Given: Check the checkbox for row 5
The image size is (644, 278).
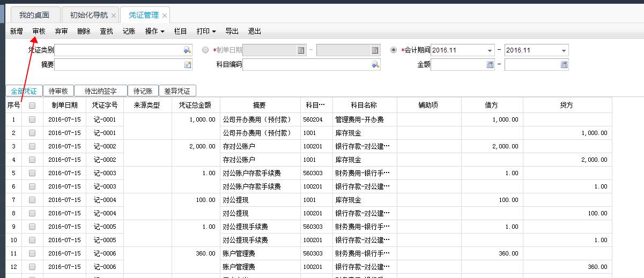Looking at the screenshot, I should coord(32,173).
